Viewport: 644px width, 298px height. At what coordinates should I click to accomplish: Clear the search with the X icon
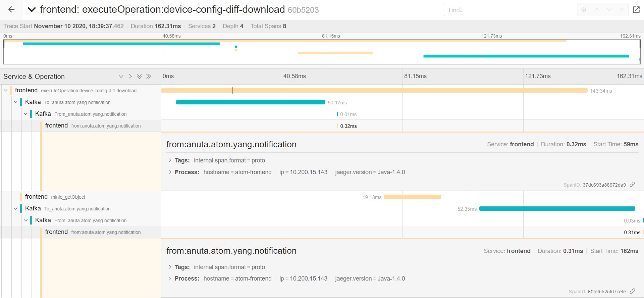[x=622, y=10]
